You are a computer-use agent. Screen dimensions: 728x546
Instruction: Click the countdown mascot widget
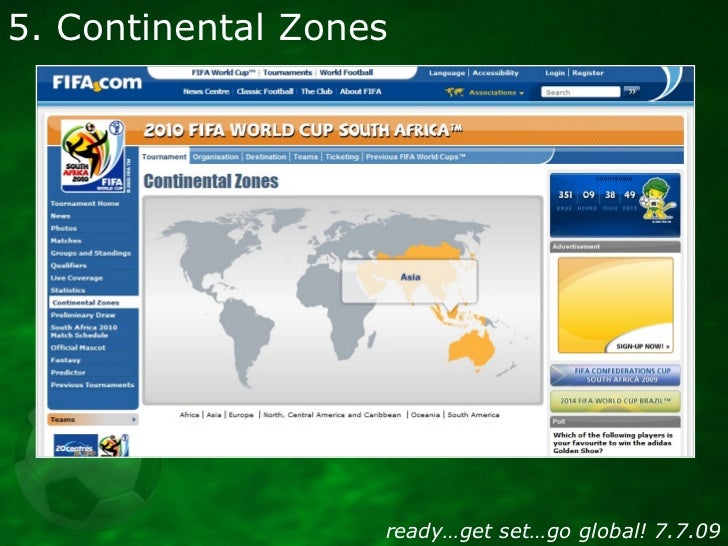point(615,205)
